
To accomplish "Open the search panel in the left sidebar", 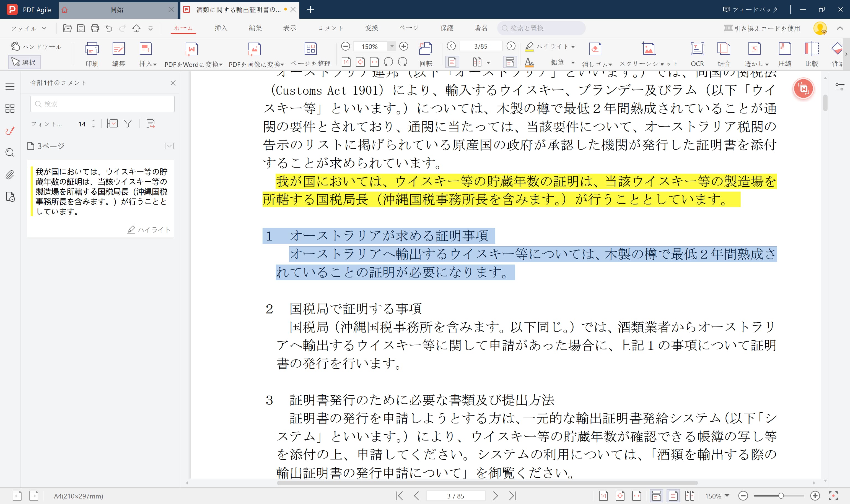I will (9, 153).
